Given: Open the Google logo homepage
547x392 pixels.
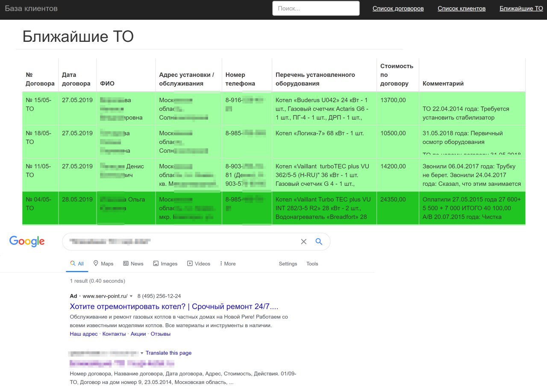Looking at the screenshot, I should tap(27, 241).
